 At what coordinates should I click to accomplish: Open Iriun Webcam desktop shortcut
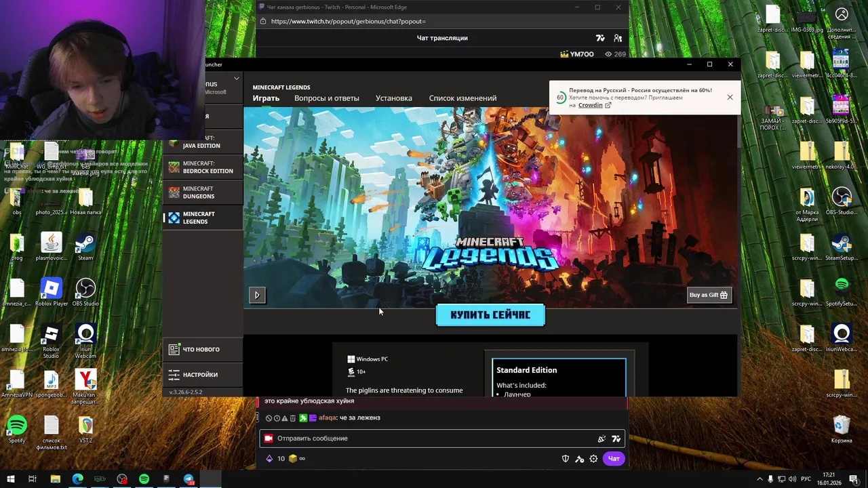coord(85,341)
